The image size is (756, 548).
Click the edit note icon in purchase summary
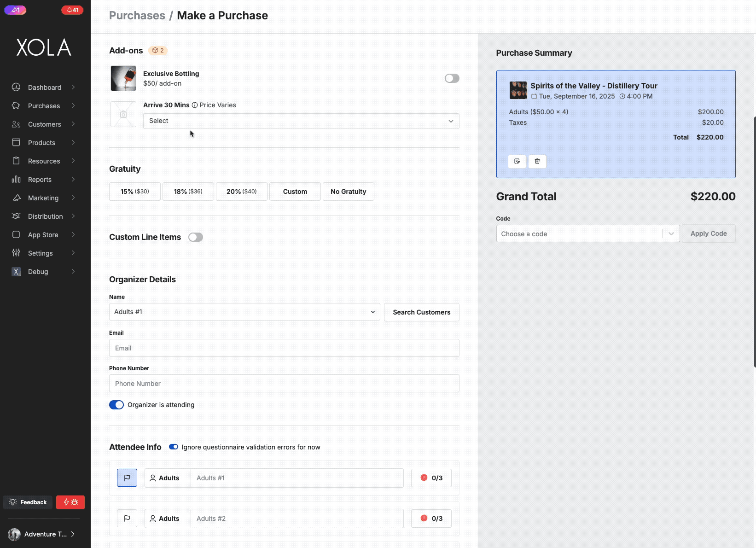pos(517,161)
